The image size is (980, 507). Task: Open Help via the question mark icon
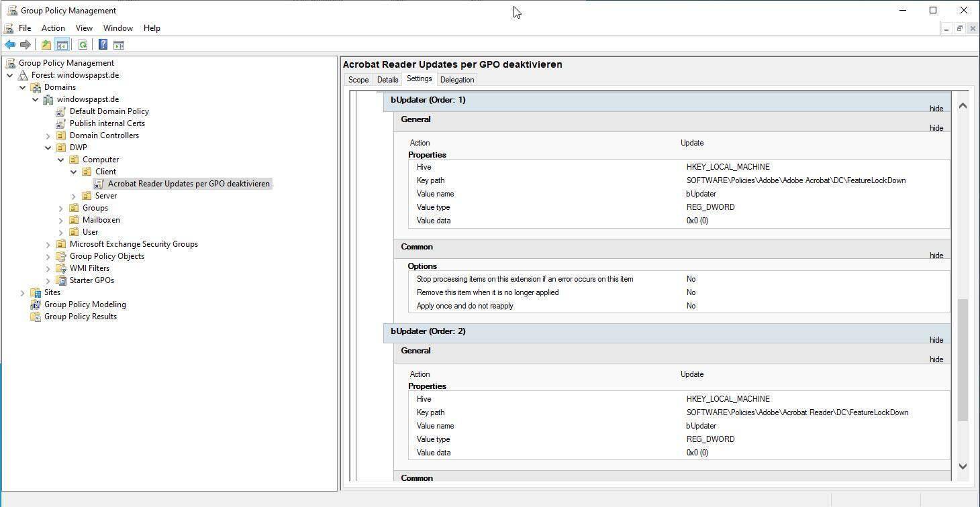click(x=103, y=45)
